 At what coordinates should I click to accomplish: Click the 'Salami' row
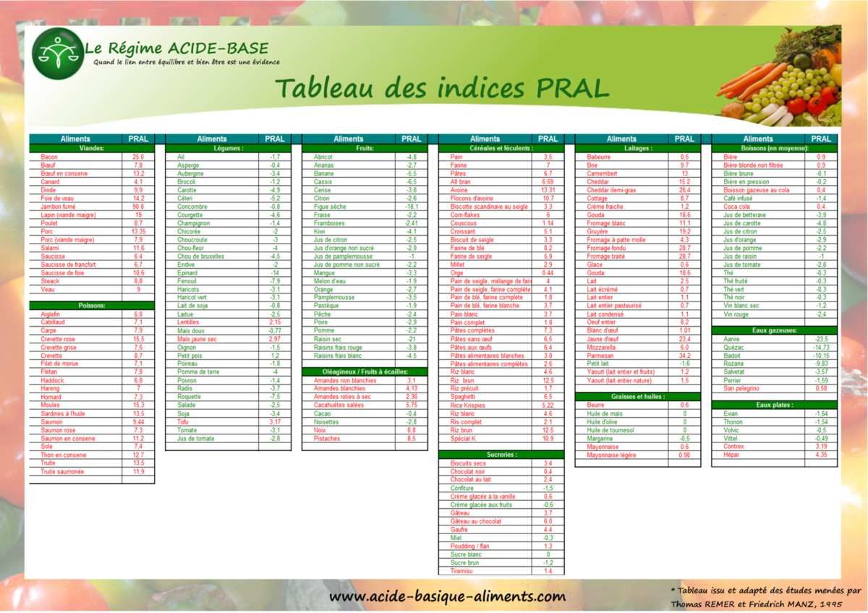point(92,248)
